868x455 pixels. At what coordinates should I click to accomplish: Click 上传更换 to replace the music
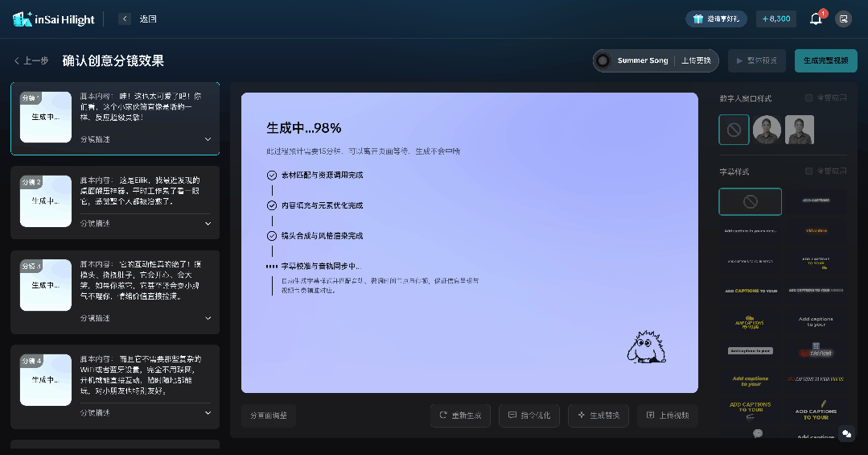point(695,60)
